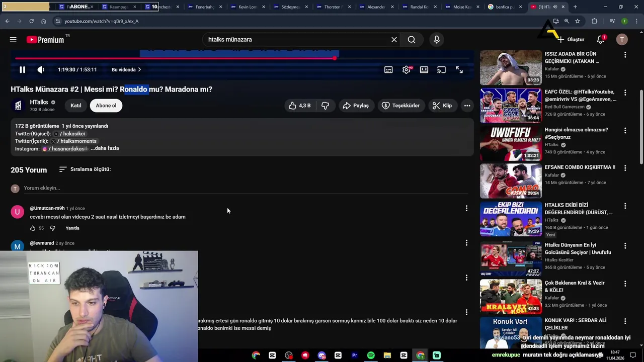Open menu for ISSIZ ADADA BİR GÜN video
This screenshot has width=644, height=362.
coord(625,55)
